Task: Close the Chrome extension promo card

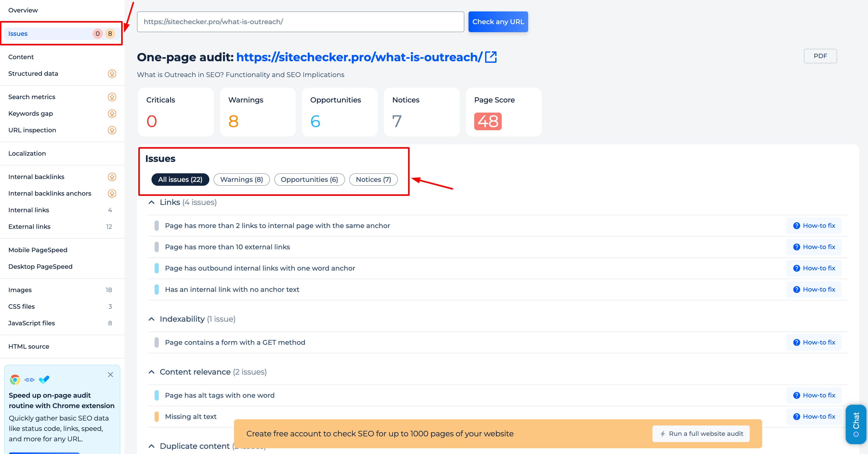Action: tap(111, 375)
